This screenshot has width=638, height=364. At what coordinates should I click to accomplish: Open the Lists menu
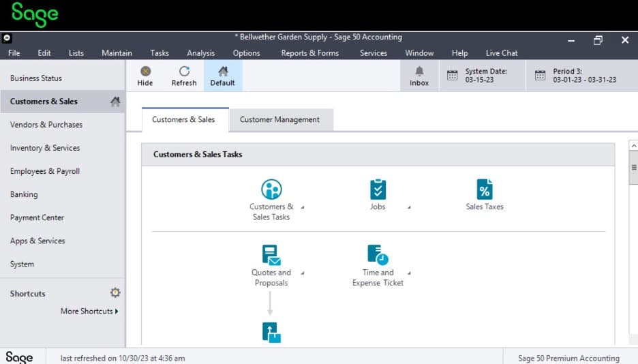(x=76, y=53)
